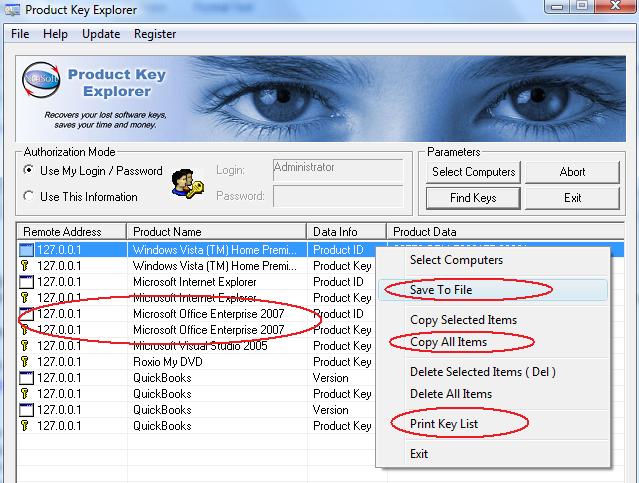Open the File menu
Screen dimensions: 639x483
[x=20, y=34]
